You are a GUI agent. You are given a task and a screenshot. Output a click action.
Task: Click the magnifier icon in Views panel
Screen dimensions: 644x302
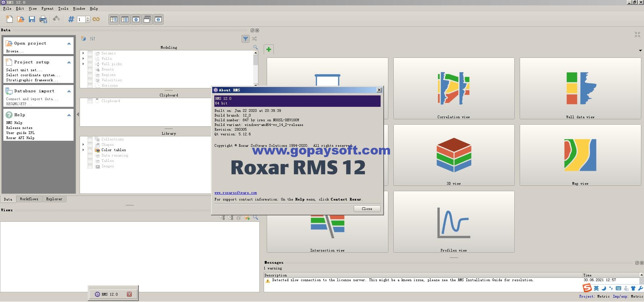click(x=256, y=218)
